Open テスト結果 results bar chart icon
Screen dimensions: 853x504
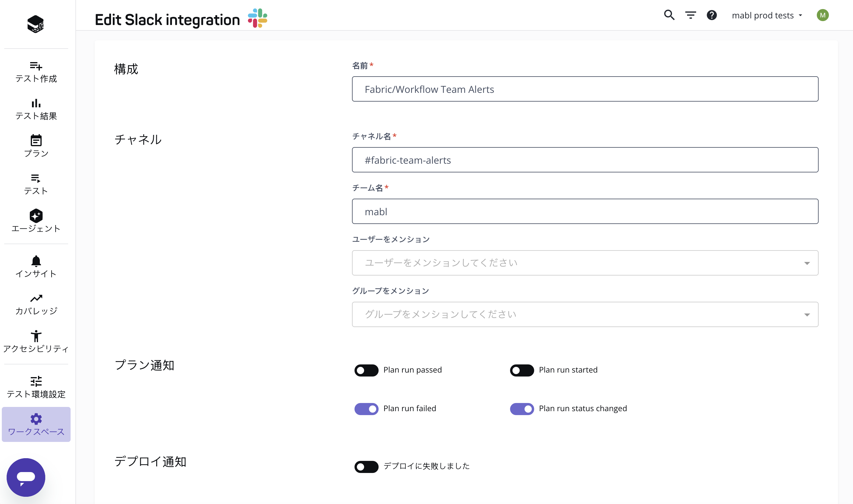pos(36,103)
